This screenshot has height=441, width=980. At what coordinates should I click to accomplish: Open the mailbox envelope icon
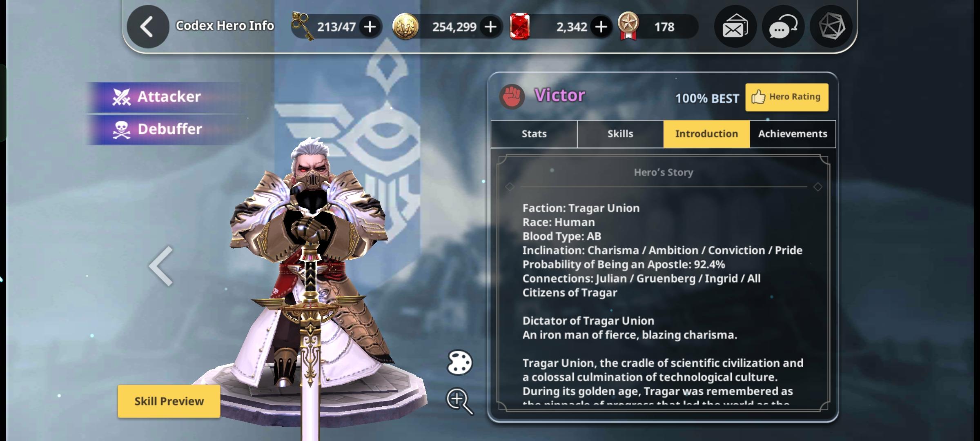pyautogui.click(x=735, y=27)
